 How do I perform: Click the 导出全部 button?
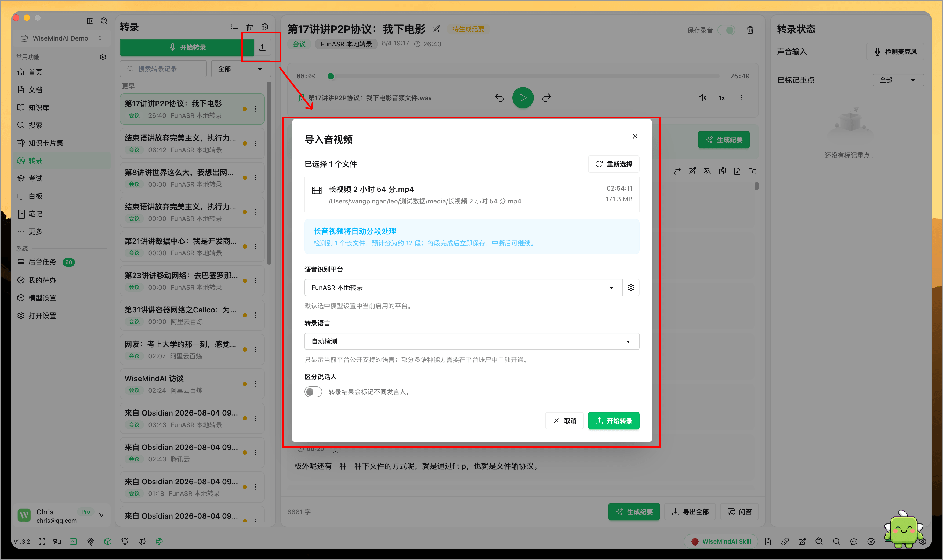690,512
